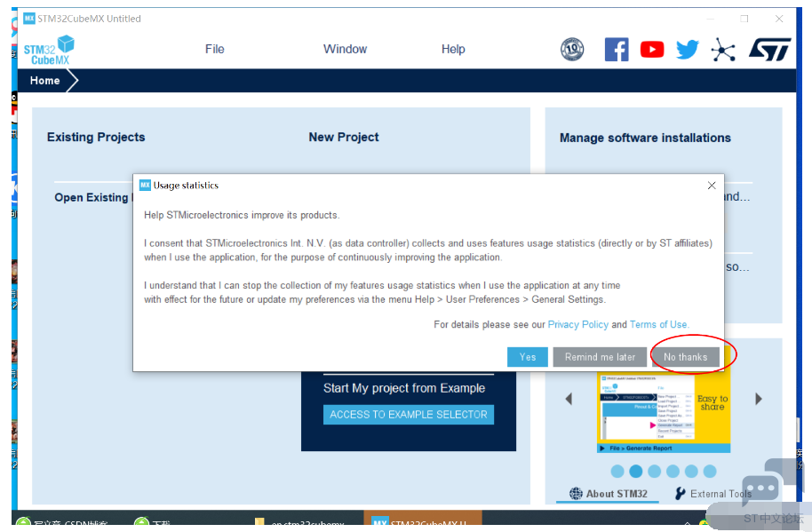Select the fourth carousel dot
Screen dimensions: 812x532
pos(673,472)
